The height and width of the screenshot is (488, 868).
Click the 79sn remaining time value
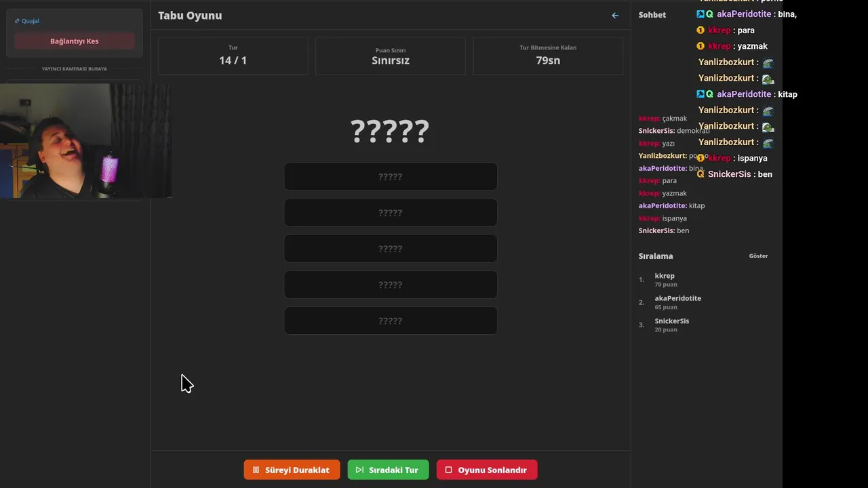[x=548, y=60]
